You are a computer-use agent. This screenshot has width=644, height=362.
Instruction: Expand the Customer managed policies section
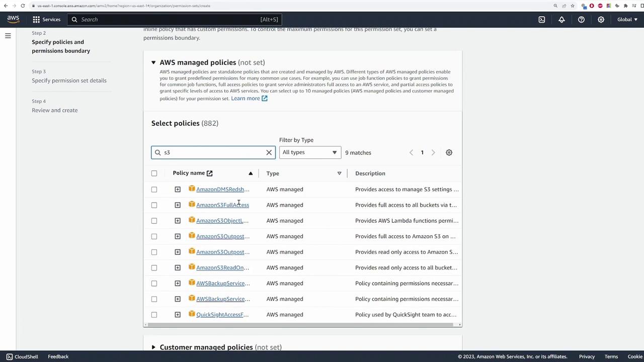tap(153, 347)
